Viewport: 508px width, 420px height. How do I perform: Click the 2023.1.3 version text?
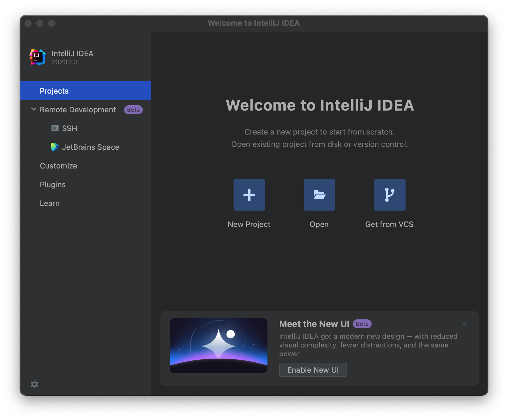pyautogui.click(x=65, y=62)
